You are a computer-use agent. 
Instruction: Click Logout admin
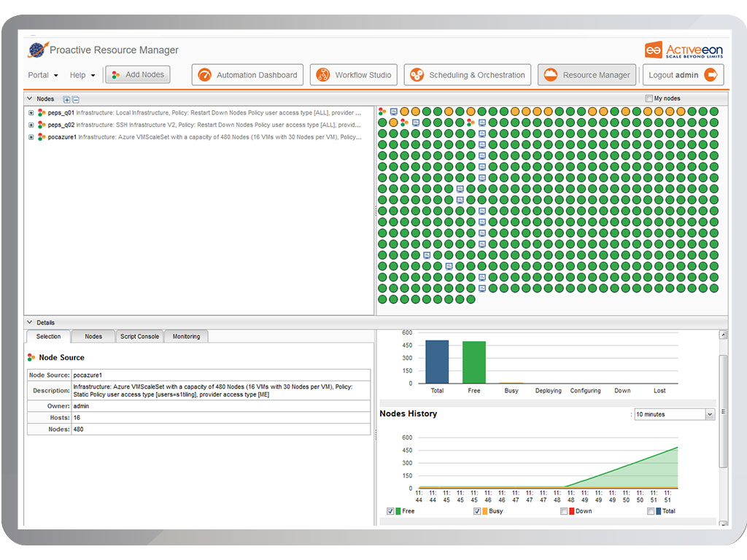683,75
